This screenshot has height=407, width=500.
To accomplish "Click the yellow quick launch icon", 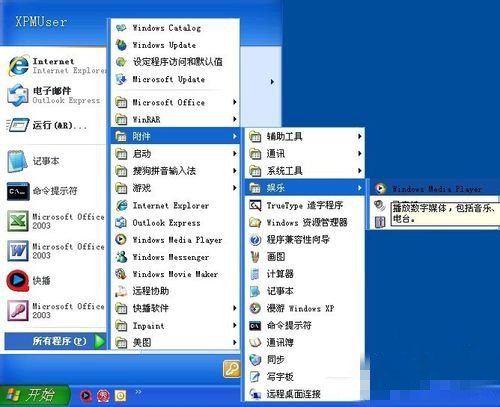I will pyautogui.click(x=121, y=396).
